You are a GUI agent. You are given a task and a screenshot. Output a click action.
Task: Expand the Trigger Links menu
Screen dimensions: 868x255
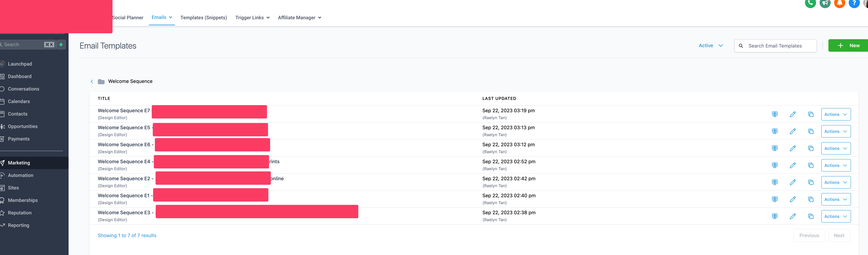pyautogui.click(x=252, y=18)
